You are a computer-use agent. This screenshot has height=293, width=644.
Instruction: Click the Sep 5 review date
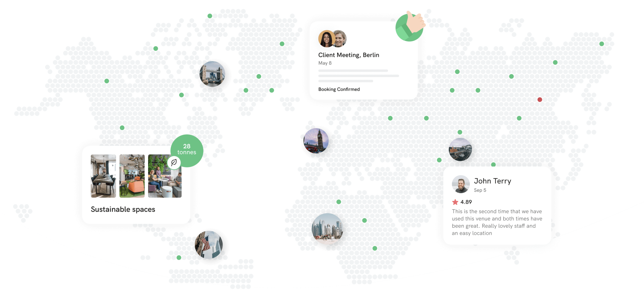[480, 190]
